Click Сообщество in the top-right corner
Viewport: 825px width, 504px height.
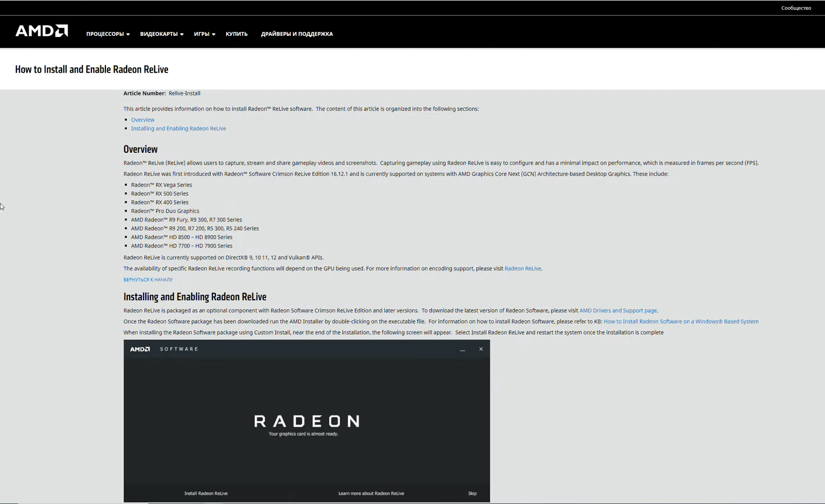(x=796, y=8)
